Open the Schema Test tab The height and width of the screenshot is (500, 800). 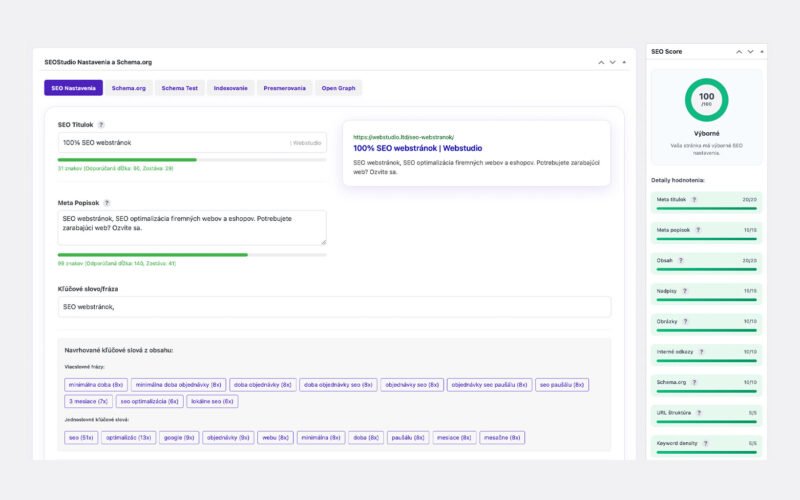point(180,88)
